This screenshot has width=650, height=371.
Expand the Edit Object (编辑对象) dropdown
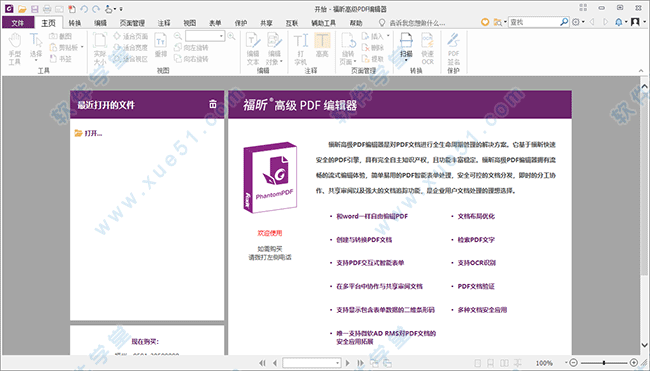pos(281,62)
